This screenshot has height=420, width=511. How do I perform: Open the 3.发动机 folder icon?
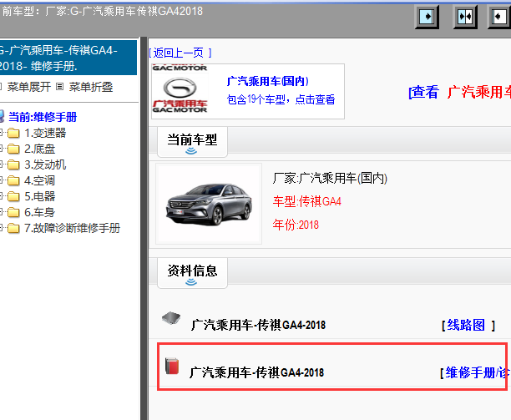tap(13, 164)
